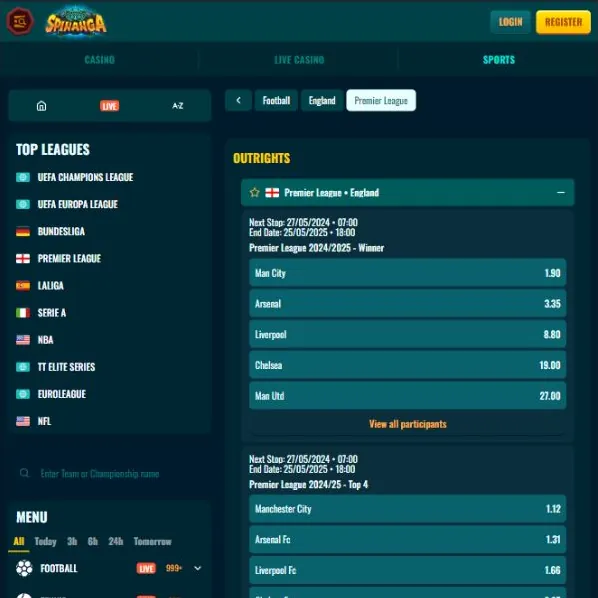
Task: Open LaLiga in Top Leagues
Action: point(50,286)
